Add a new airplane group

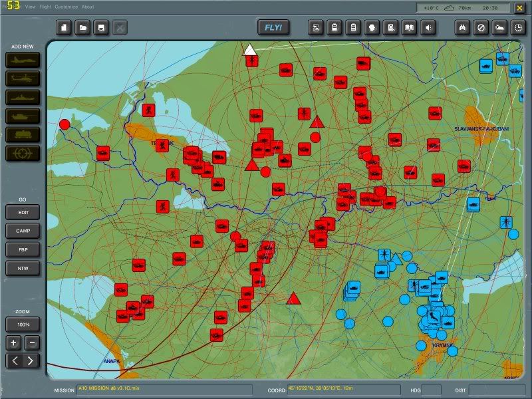pos(23,60)
